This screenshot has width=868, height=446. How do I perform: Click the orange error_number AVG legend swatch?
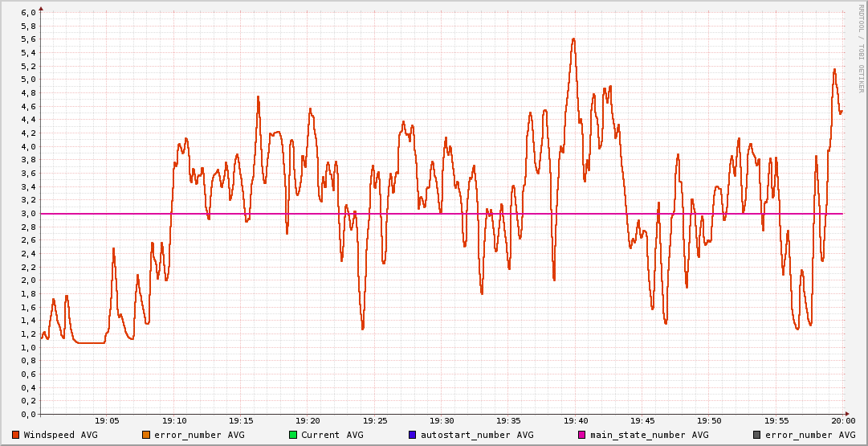point(146,435)
